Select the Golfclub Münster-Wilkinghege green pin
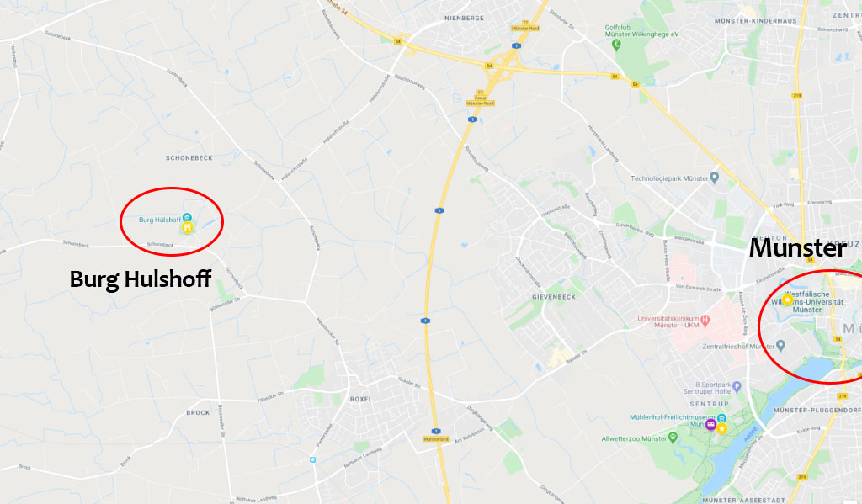The image size is (862, 504). click(x=616, y=44)
